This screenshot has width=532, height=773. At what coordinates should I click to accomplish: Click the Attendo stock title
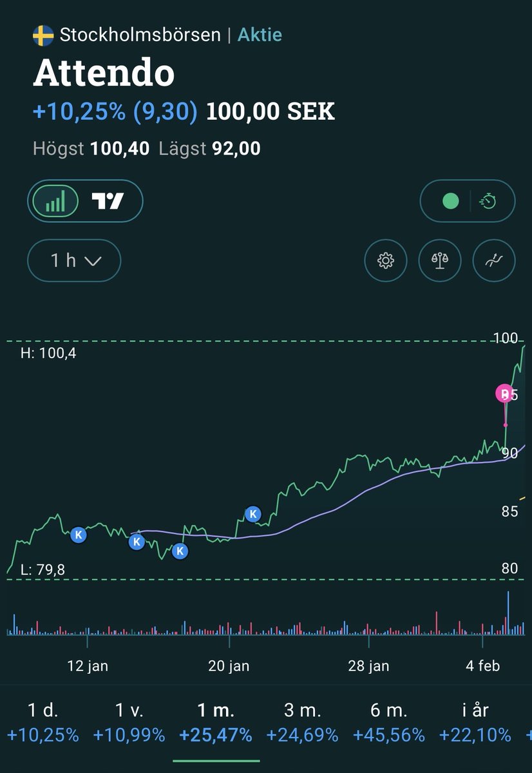[x=104, y=74]
